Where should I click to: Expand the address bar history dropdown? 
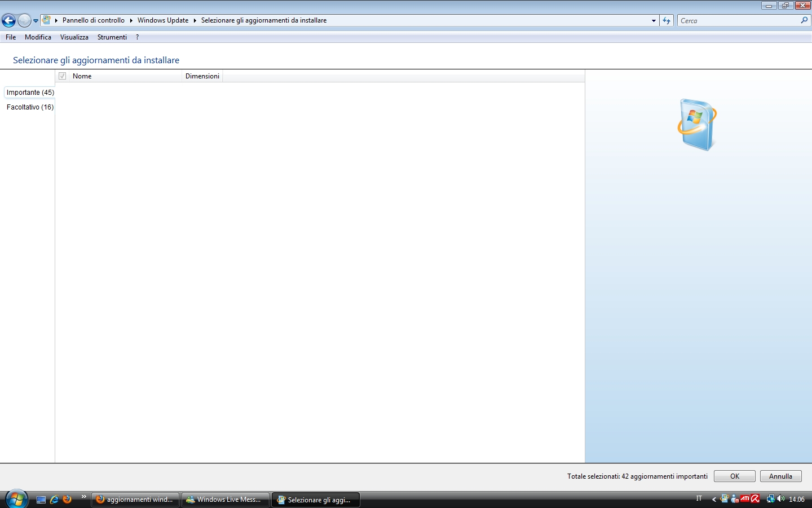point(654,20)
